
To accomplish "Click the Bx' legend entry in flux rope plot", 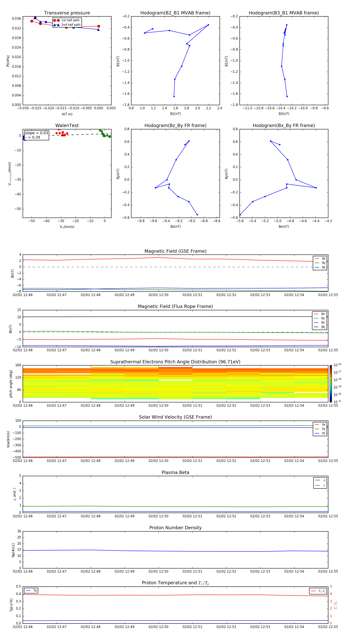I will [x=320, y=314].
